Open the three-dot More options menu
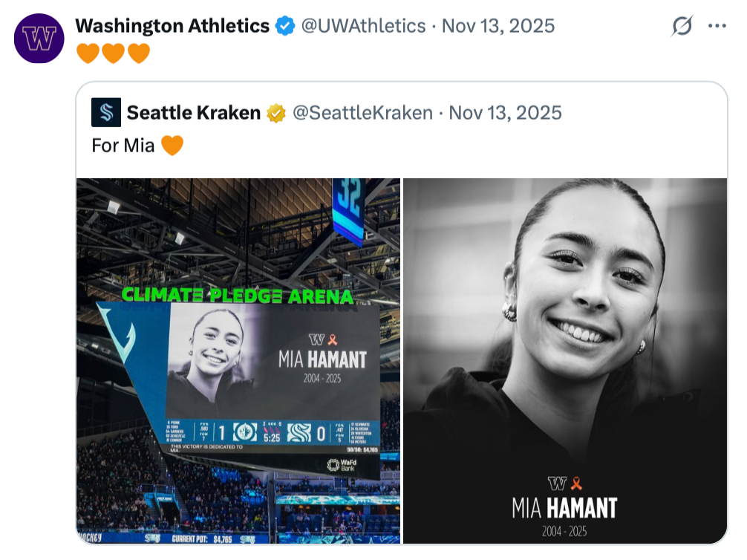Viewport: 747px width, 560px height. click(x=717, y=27)
